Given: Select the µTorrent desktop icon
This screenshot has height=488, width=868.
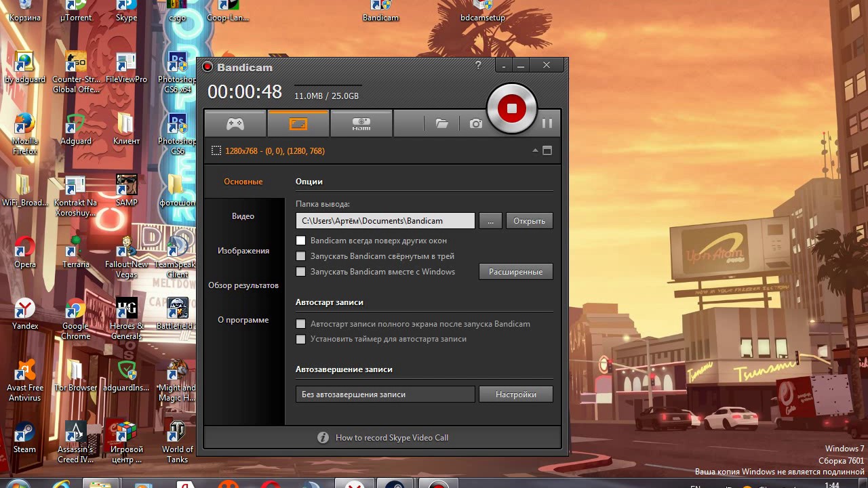Looking at the screenshot, I should pos(76,12).
